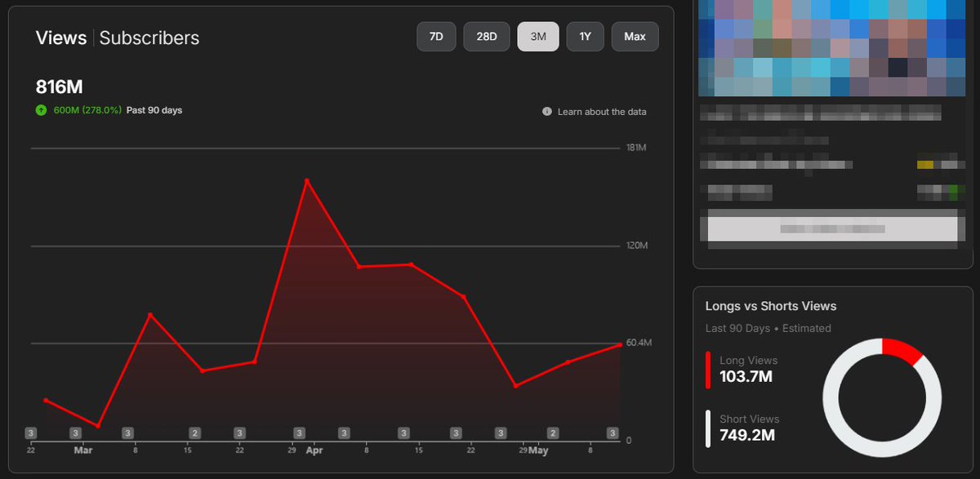Screen dimensions: 980x479
Task: Set the chart range to 1Y
Action: [x=586, y=37]
